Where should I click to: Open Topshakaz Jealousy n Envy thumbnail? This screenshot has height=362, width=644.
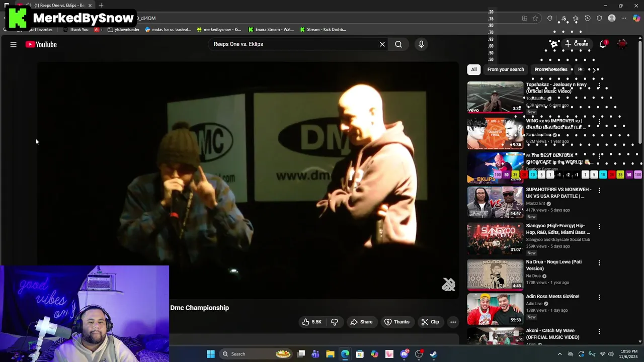pos(495,97)
